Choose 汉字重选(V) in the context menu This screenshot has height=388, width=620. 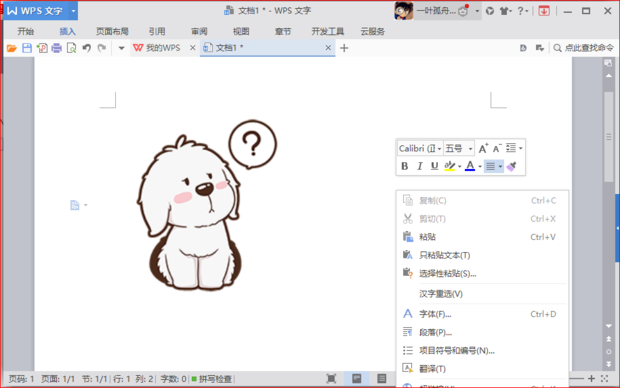(482, 294)
